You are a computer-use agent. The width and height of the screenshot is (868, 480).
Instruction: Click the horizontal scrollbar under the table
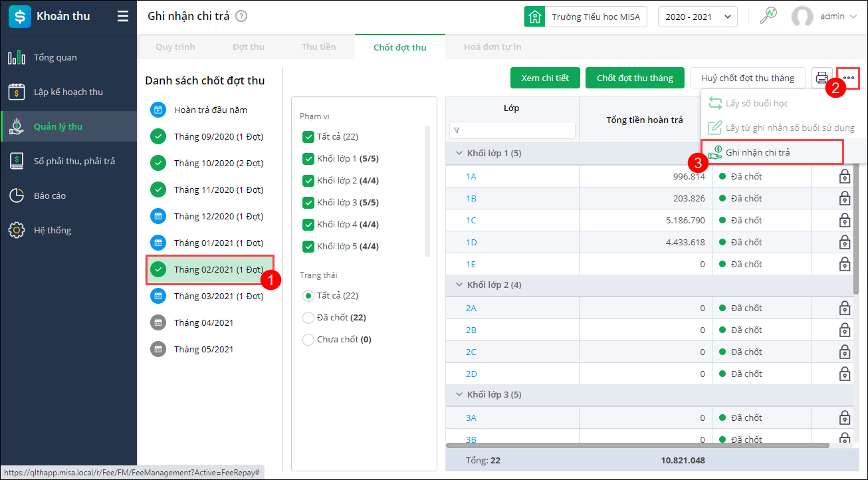click(637, 445)
